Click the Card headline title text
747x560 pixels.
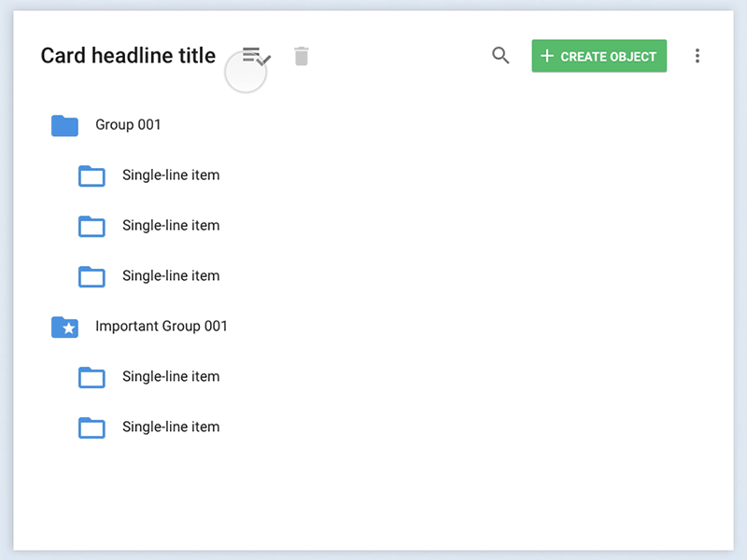tap(127, 55)
